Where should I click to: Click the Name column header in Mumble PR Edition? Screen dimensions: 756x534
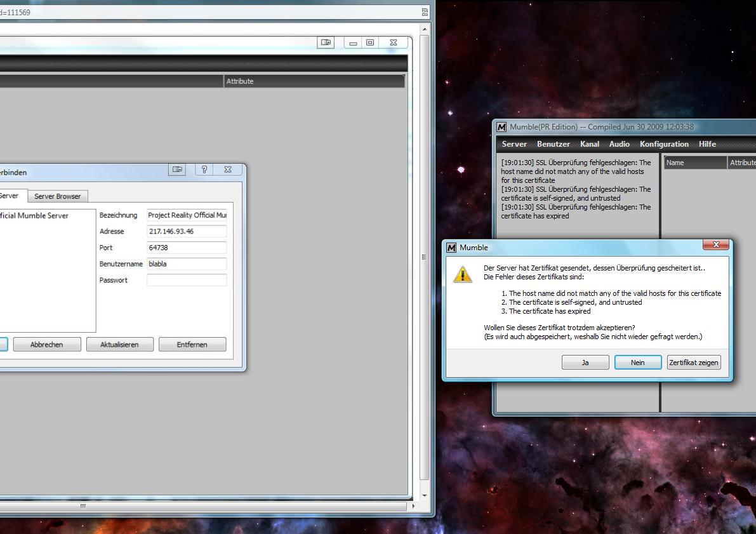[695, 163]
